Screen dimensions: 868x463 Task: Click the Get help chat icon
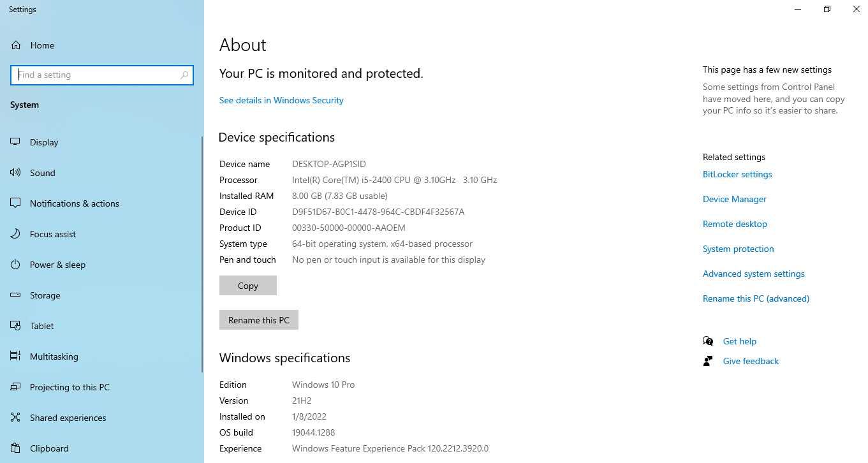[708, 341]
